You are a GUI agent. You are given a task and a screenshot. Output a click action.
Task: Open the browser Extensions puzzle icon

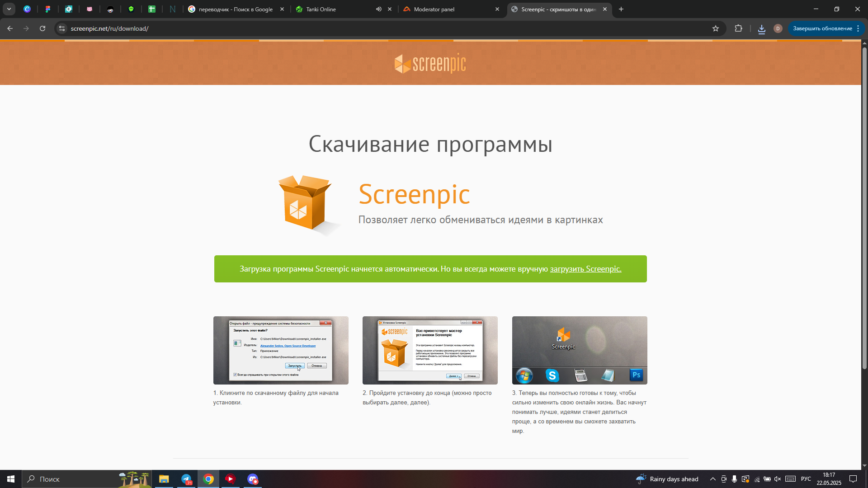point(738,28)
